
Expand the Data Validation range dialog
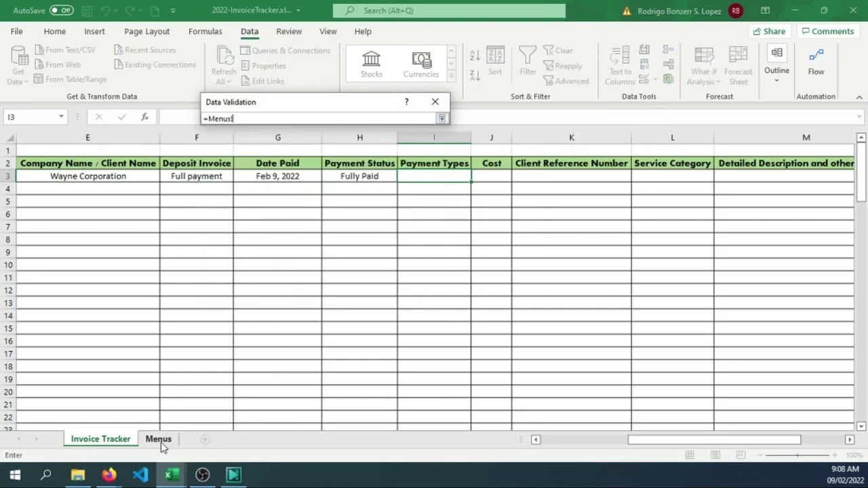click(x=441, y=118)
